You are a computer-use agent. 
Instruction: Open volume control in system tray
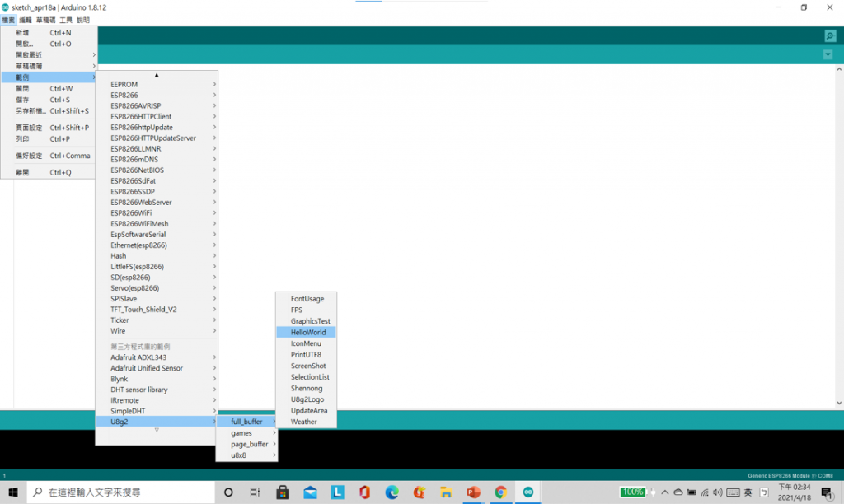[x=718, y=492]
